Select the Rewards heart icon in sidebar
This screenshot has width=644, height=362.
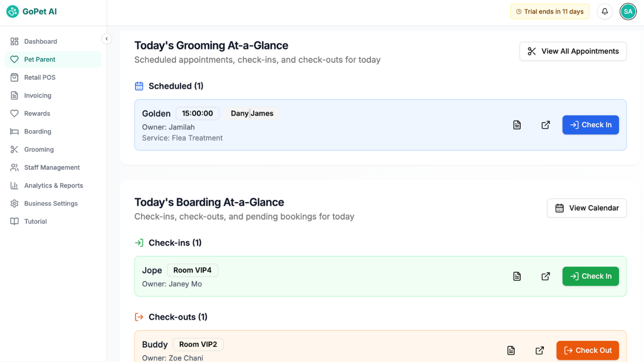pyautogui.click(x=14, y=113)
